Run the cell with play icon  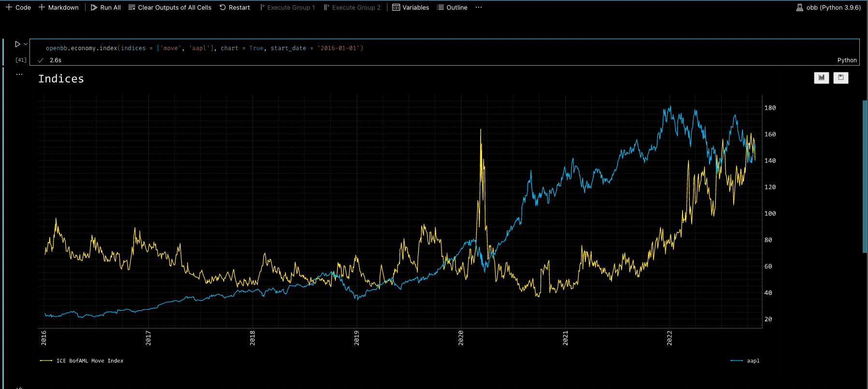click(17, 44)
